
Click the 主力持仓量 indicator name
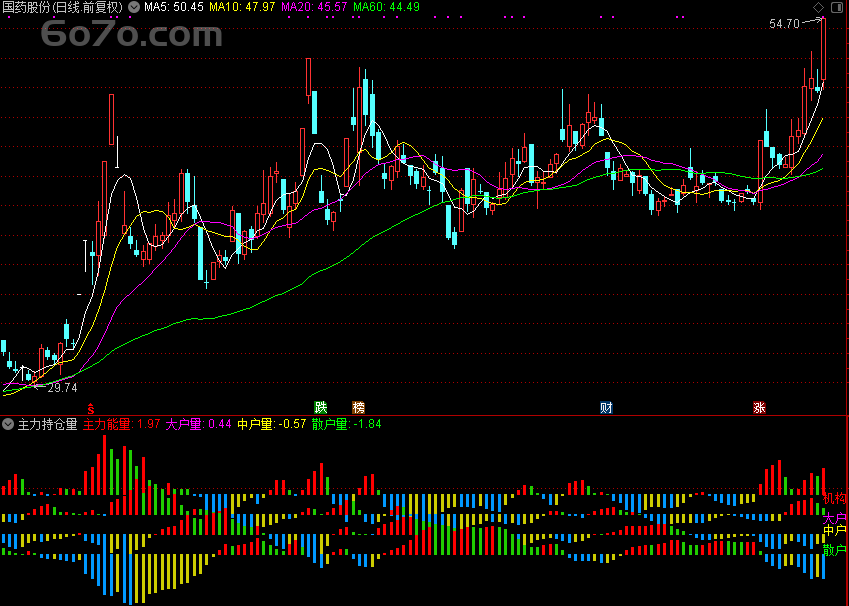point(48,424)
